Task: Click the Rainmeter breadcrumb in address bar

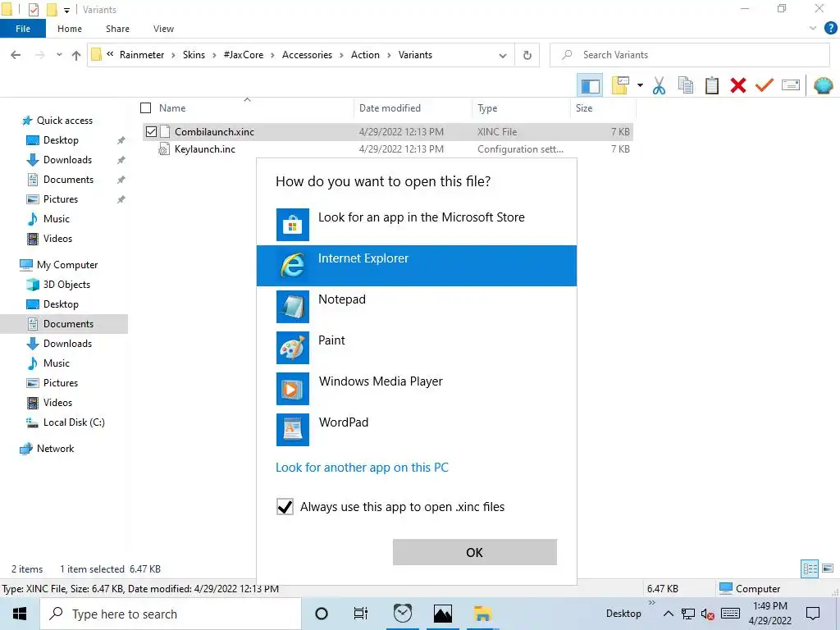Action: 141,55
